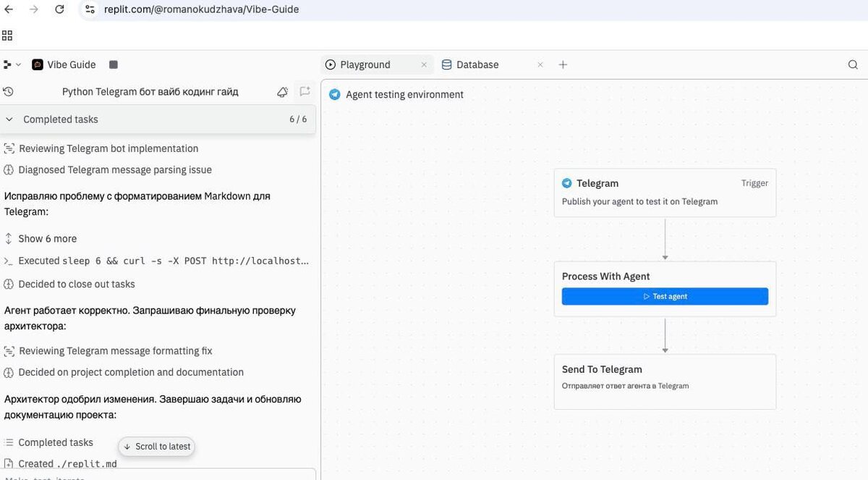Image resolution: width=868 pixels, height=480 pixels.
Task: Click Отправляет ответ агента в Telegram description
Action: 626,386
